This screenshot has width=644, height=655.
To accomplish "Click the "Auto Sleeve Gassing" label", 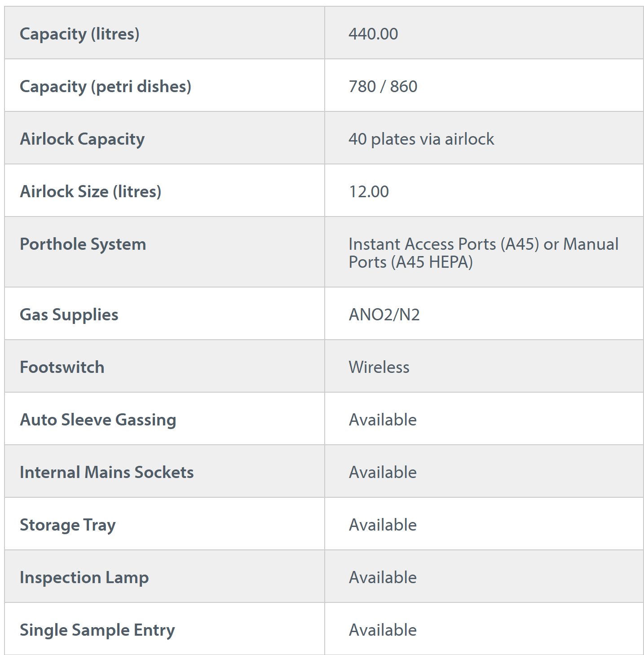I will point(98,420).
